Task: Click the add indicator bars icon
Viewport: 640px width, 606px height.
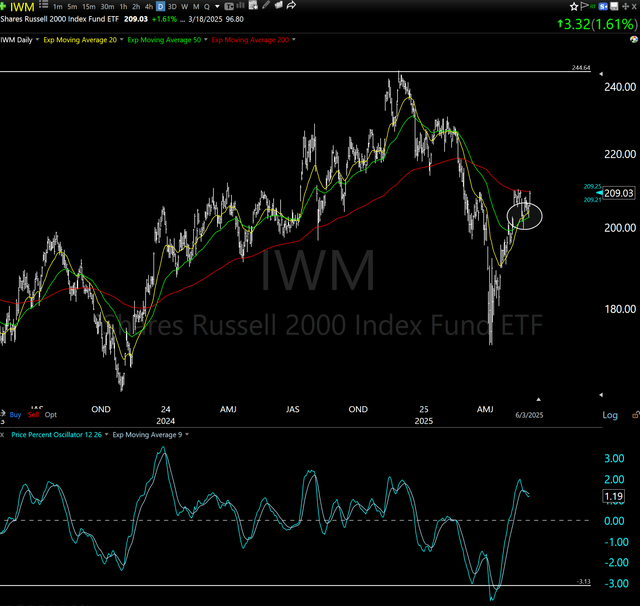Action: coord(240,5)
